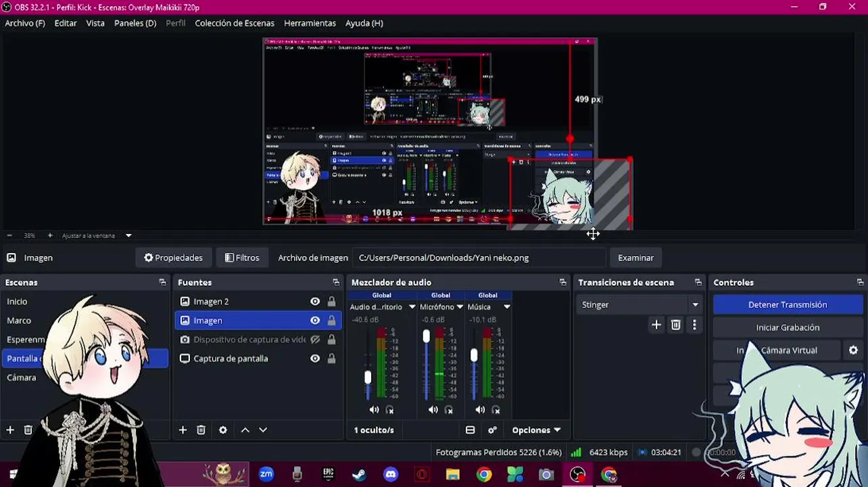The image size is (868, 487).
Task: Move selected source up
Action: click(x=245, y=430)
